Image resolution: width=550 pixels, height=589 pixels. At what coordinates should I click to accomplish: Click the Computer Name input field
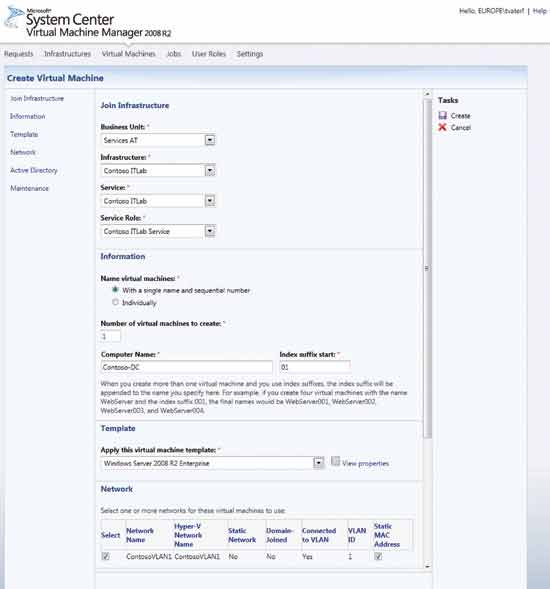coord(187,367)
